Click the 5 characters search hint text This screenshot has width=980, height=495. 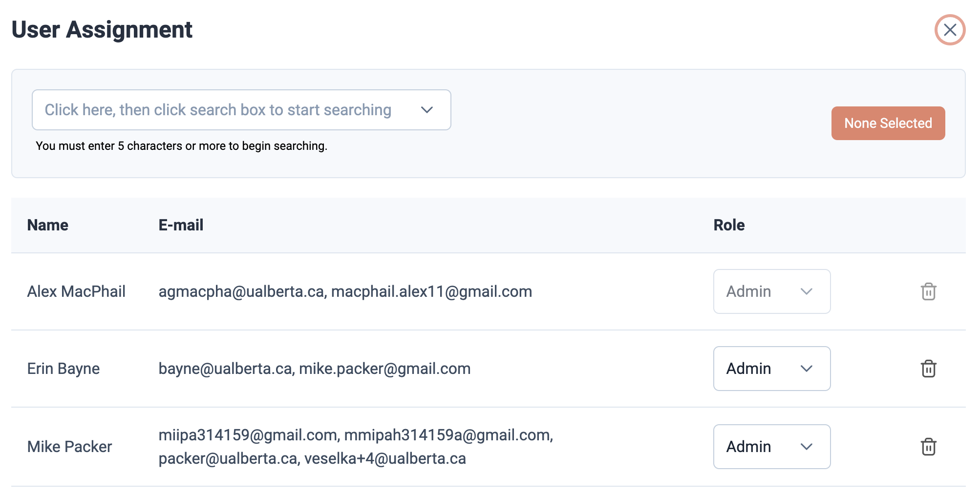(181, 146)
